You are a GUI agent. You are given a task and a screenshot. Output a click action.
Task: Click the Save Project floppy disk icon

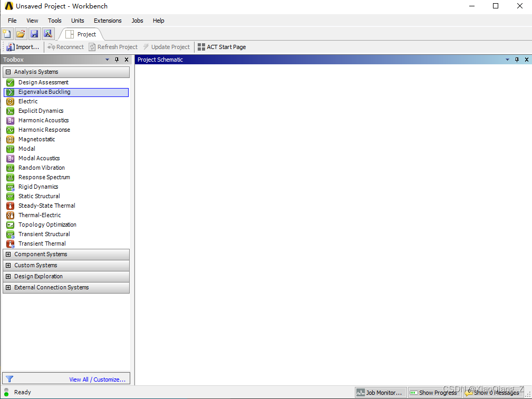(34, 34)
